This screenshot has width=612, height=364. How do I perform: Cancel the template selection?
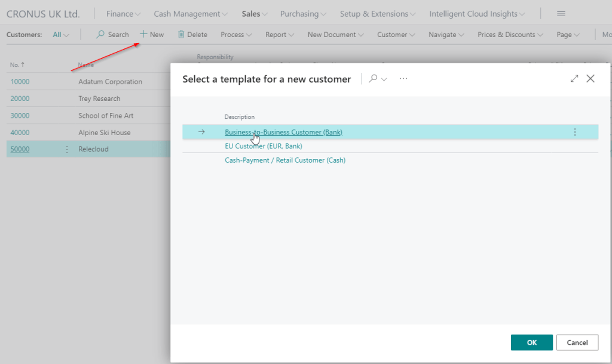577,342
